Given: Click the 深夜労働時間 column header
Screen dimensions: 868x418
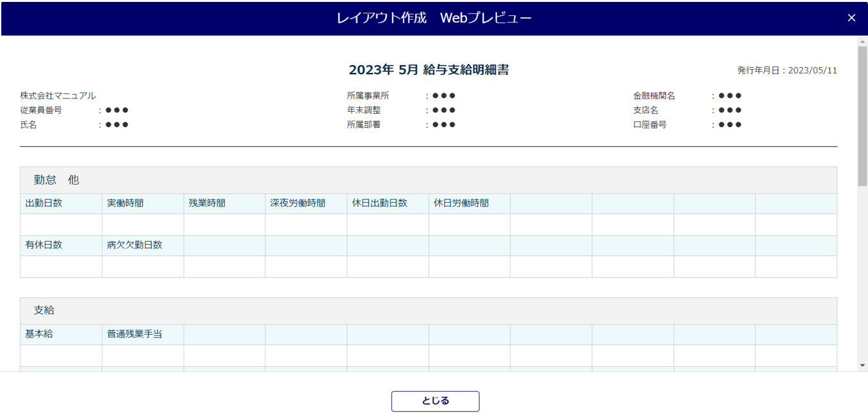Looking at the screenshot, I should point(306,204).
